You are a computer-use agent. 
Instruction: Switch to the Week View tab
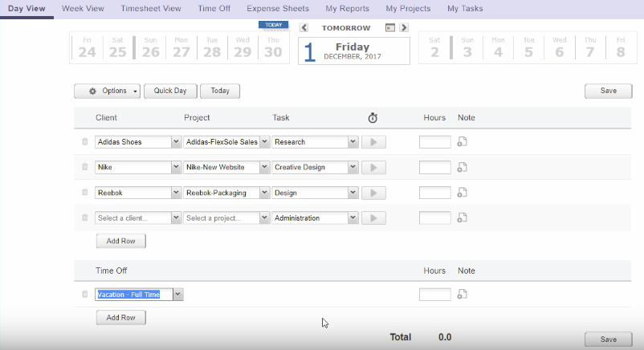click(x=83, y=9)
